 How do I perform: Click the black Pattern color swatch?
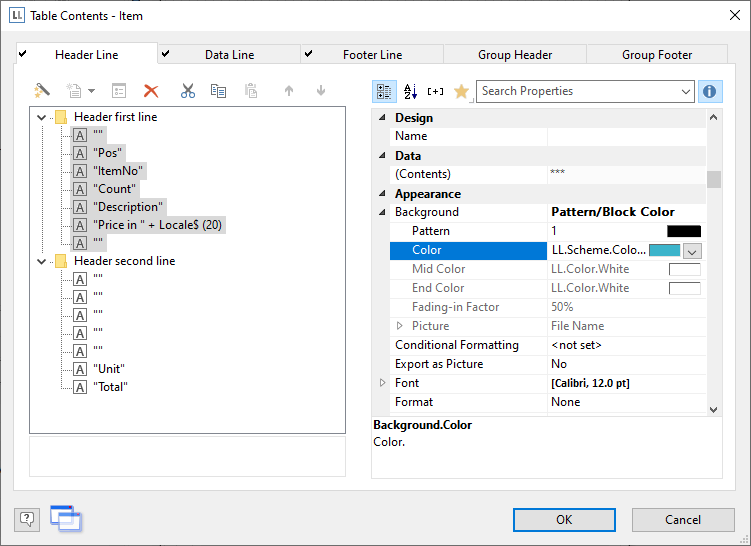tap(684, 231)
